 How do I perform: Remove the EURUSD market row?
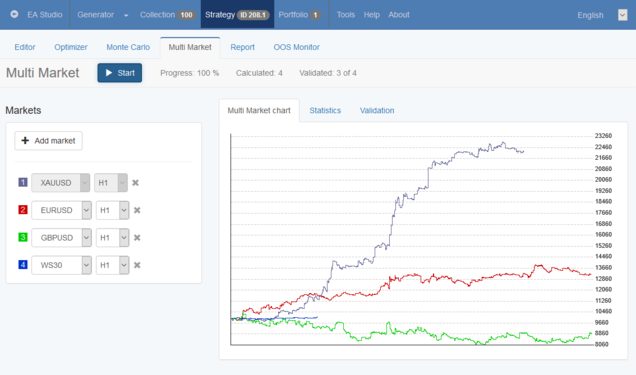click(137, 210)
